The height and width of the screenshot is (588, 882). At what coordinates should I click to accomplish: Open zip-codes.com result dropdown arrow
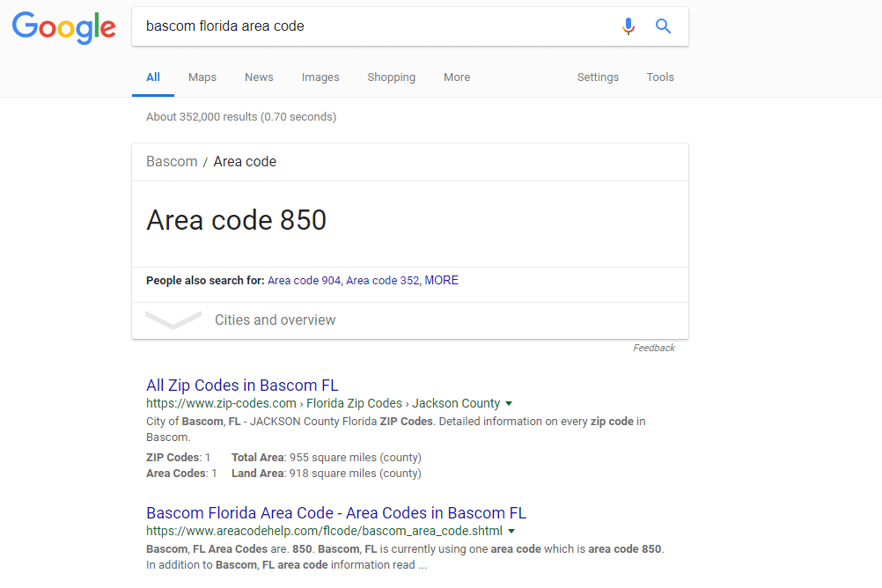(x=509, y=404)
